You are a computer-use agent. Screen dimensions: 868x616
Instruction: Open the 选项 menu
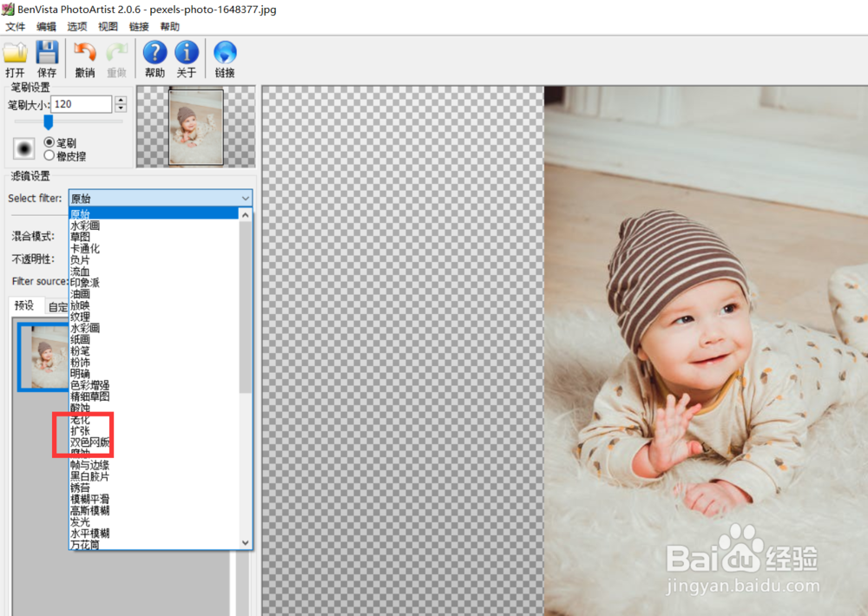pos(77,27)
